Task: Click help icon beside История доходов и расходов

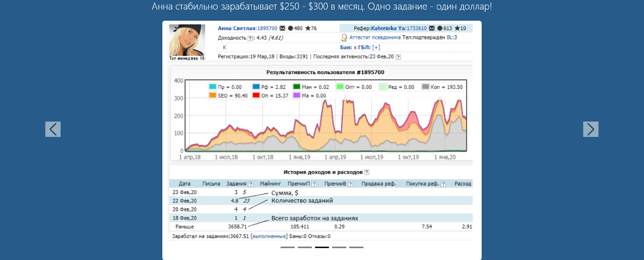Action: click(367, 172)
